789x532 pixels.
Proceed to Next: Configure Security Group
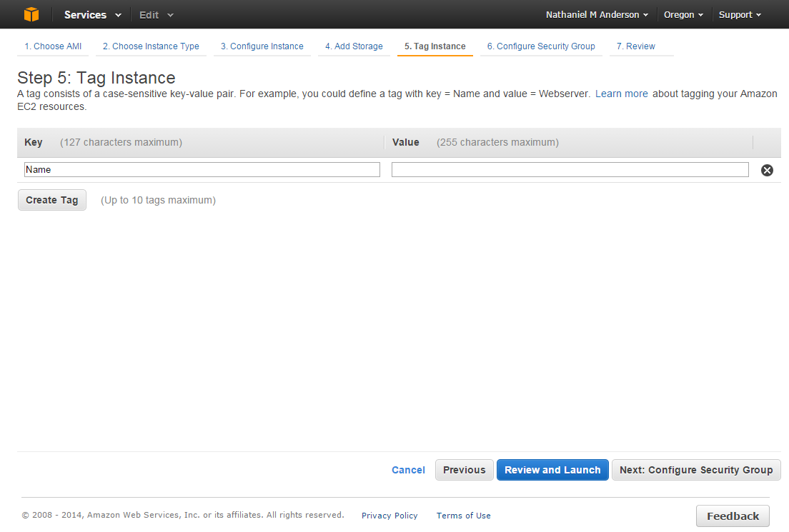coord(696,470)
